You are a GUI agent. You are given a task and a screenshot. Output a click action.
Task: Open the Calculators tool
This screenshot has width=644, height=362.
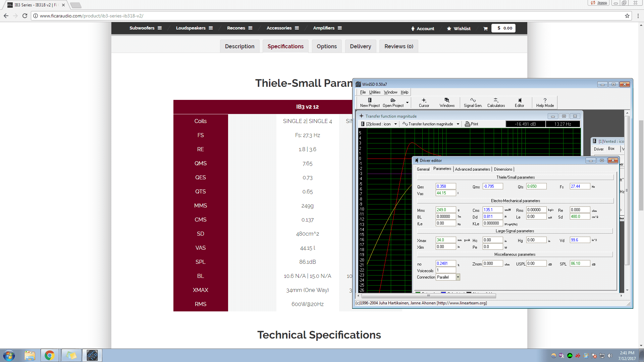[x=496, y=102]
